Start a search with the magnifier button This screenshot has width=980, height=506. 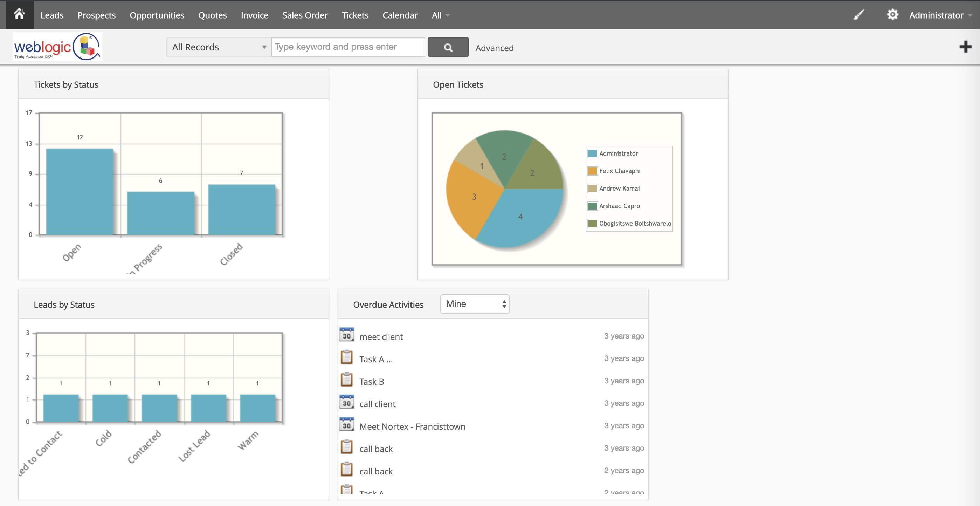pyautogui.click(x=448, y=47)
